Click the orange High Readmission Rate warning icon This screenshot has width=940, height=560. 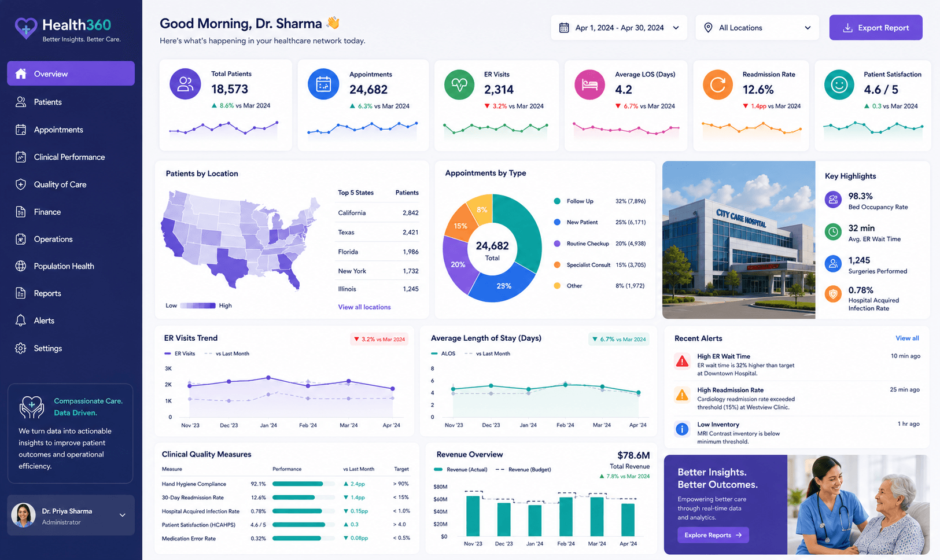click(683, 396)
